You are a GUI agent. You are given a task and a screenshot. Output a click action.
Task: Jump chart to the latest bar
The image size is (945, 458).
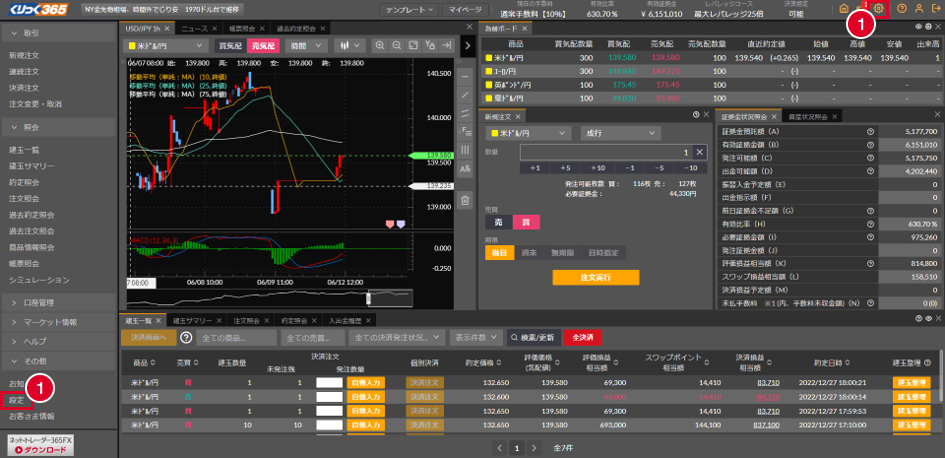pos(447,45)
